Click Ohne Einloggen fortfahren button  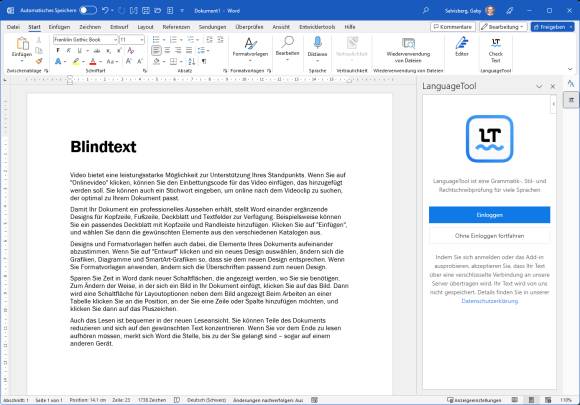pyautogui.click(x=489, y=236)
